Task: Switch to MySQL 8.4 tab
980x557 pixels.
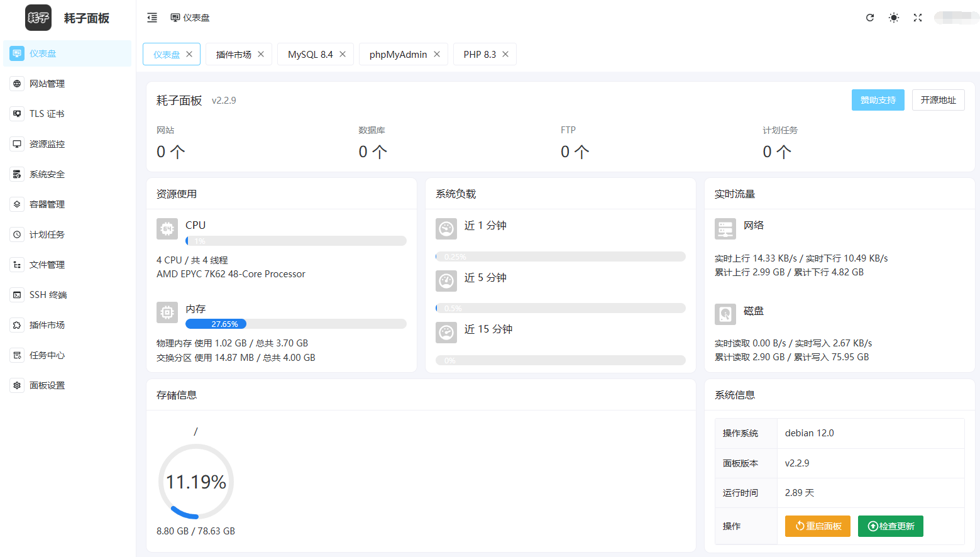Action: [310, 55]
